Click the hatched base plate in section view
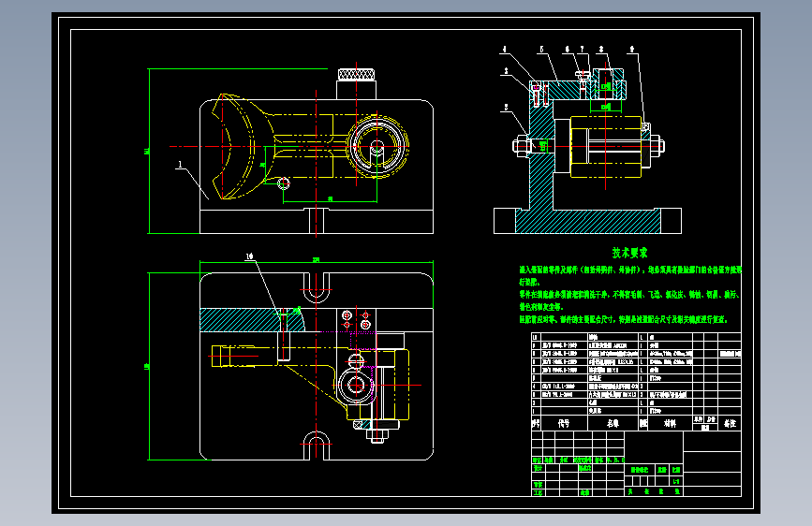Image resolution: width=812 pixels, height=526 pixels. pyautogui.click(x=588, y=221)
